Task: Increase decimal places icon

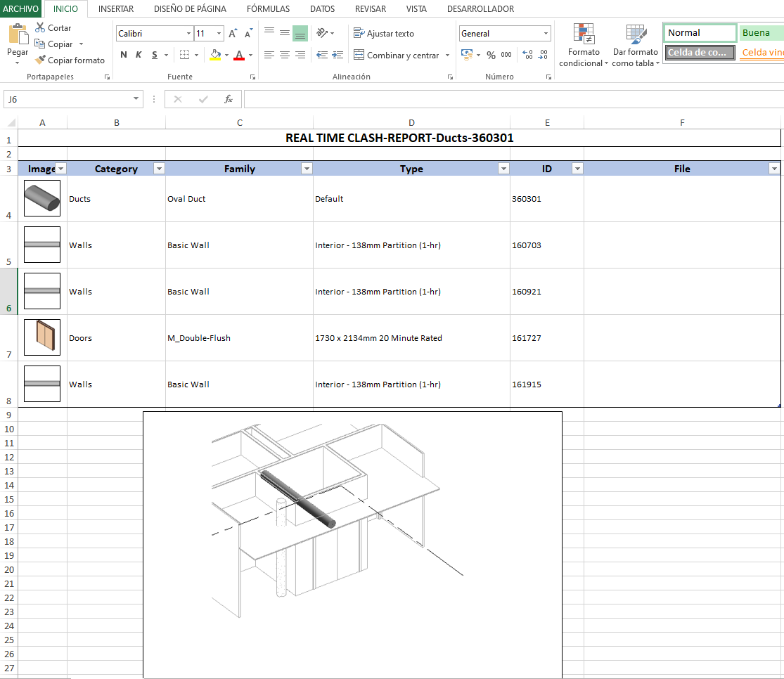Action: 527,55
